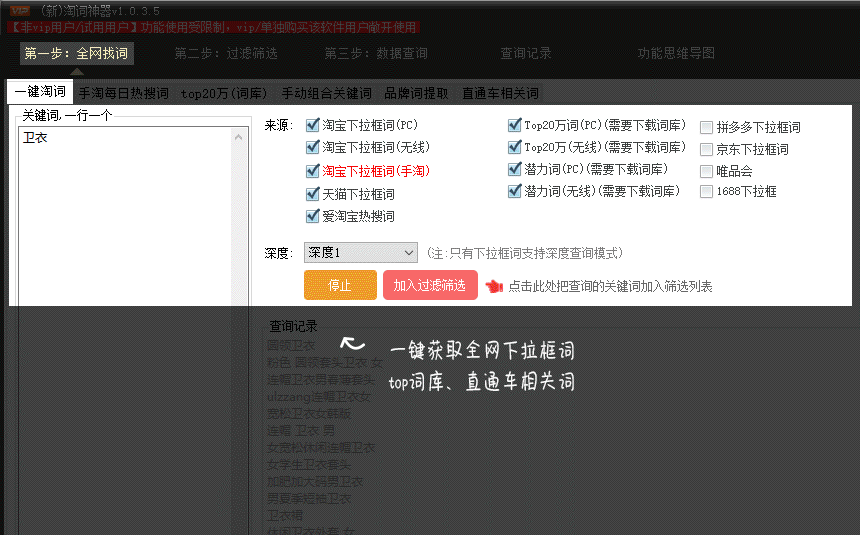
Task: Open 第三步：数据查询 step
Action: click(376, 53)
